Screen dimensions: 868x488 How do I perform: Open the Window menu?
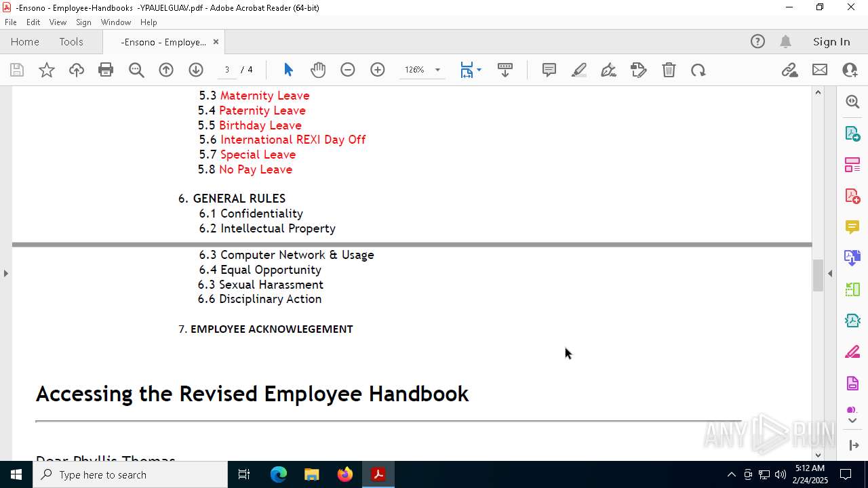click(116, 22)
